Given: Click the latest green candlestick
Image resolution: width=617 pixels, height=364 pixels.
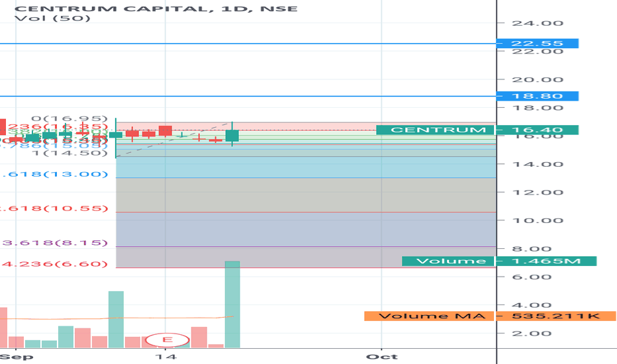Looking at the screenshot, I should coord(232,136).
